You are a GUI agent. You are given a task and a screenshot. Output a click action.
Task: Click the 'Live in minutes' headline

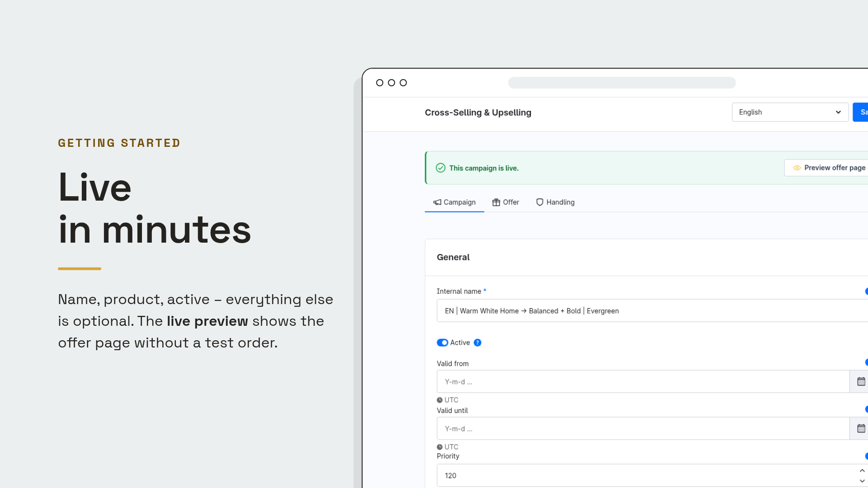coord(155,208)
